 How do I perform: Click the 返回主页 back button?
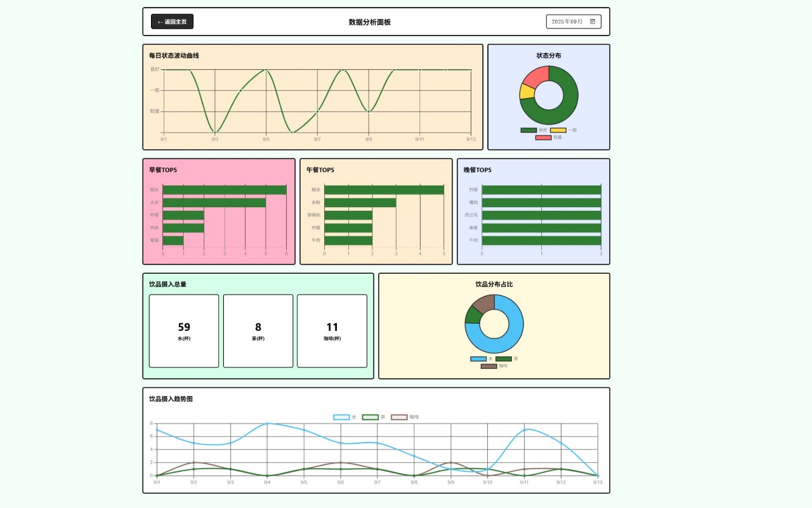[172, 22]
